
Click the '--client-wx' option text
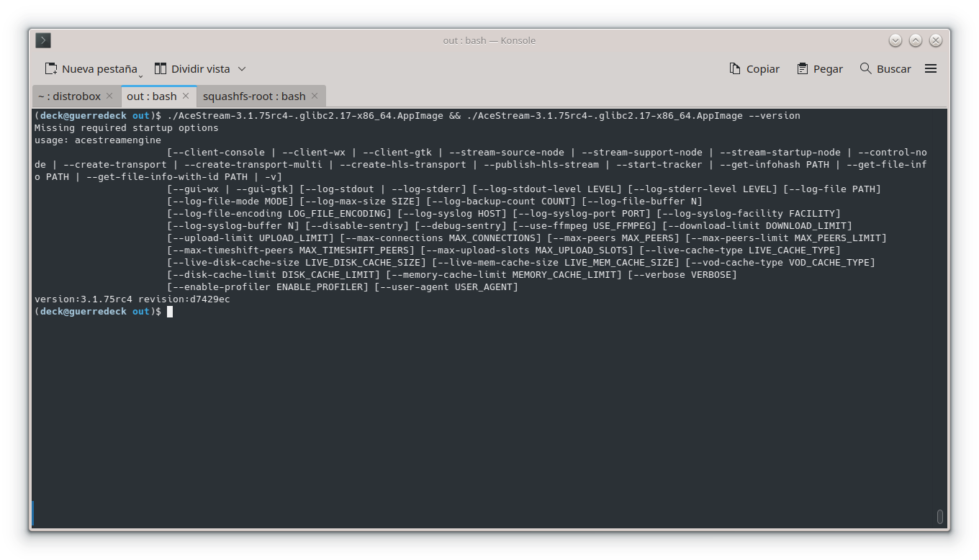tap(314, 153)
